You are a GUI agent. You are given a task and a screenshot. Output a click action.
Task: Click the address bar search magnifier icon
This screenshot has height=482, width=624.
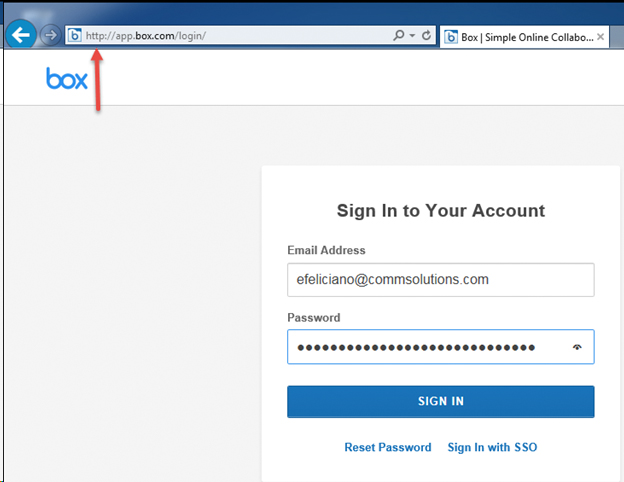tap(399, 36)
